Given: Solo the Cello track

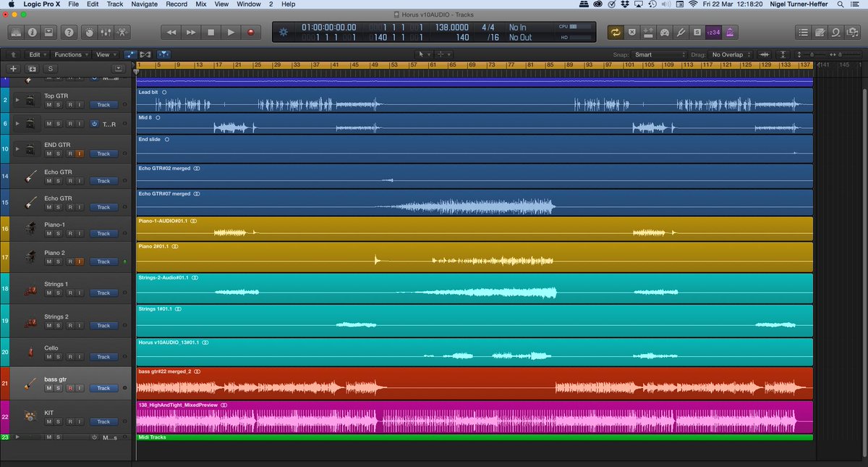Looking at the screenshot, I should point(59,357).
